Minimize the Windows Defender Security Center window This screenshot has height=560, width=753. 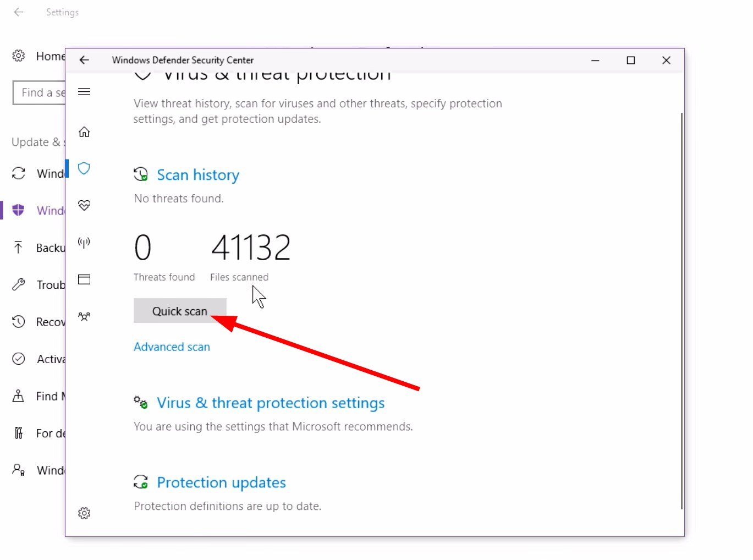595,60
